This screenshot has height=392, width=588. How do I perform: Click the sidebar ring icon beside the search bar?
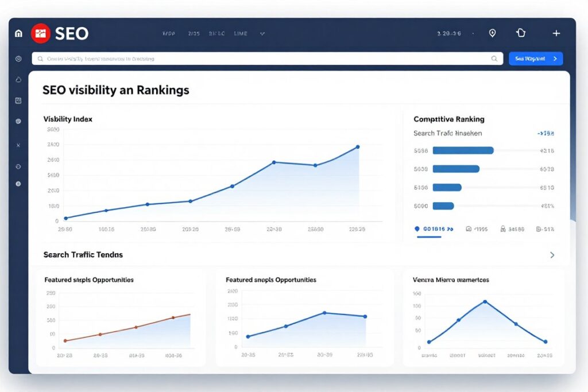(18, 59)
